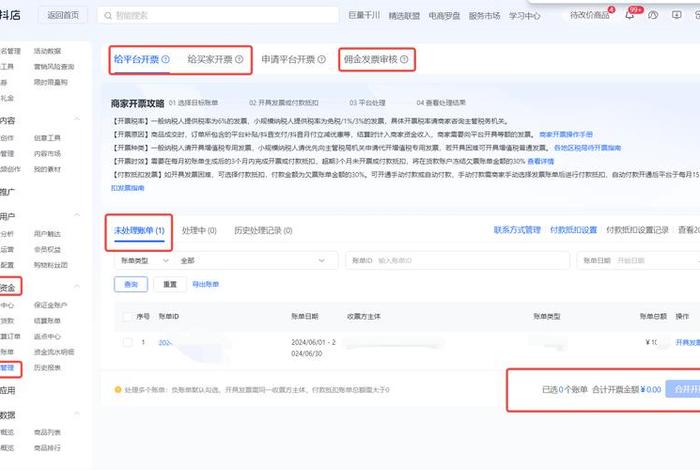
Task: Click the 账单日期 column header
Action: click(305, 316)
